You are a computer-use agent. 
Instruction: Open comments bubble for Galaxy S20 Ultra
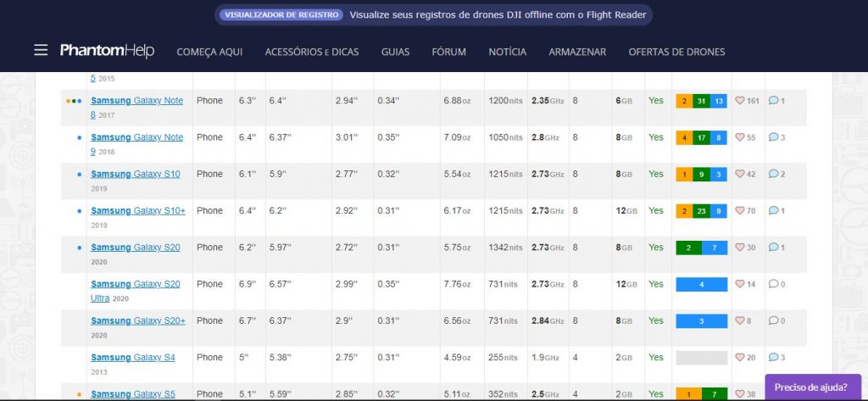(x=773, y=284)
